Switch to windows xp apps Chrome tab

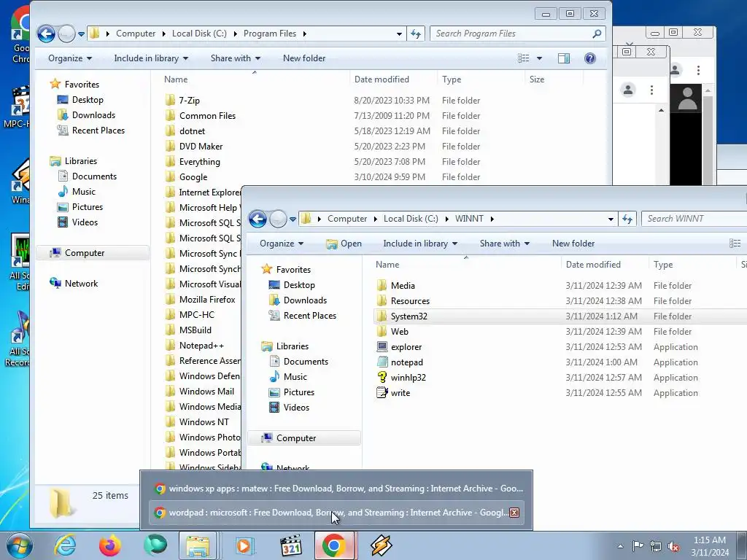tap(337, 489)
